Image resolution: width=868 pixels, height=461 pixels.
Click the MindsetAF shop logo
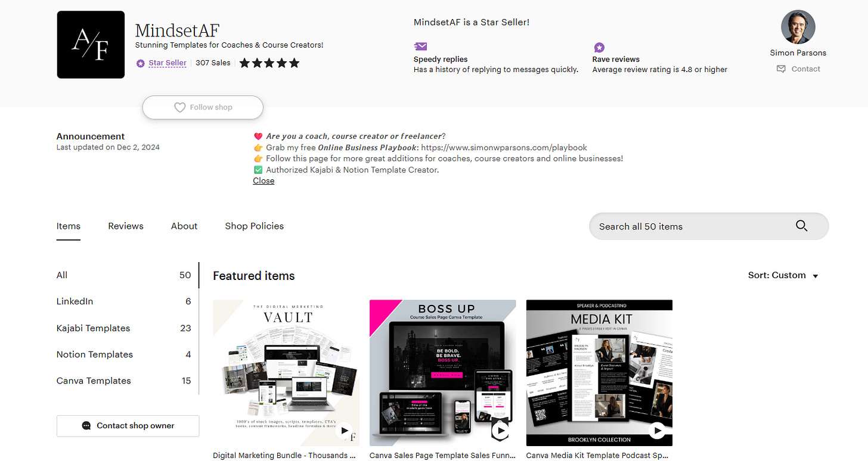coord(91,45)
